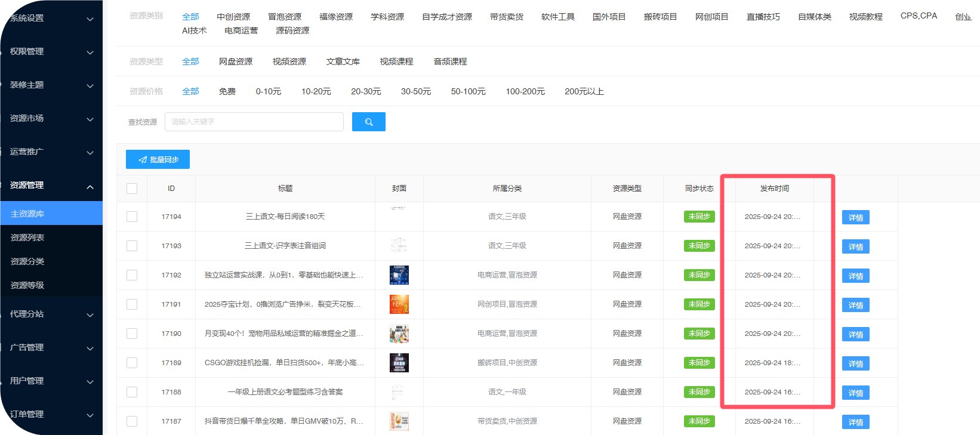The image size is (980, 435).
Task: Toggle the select-all checkbox in table header
Action: tap(132, 189)
